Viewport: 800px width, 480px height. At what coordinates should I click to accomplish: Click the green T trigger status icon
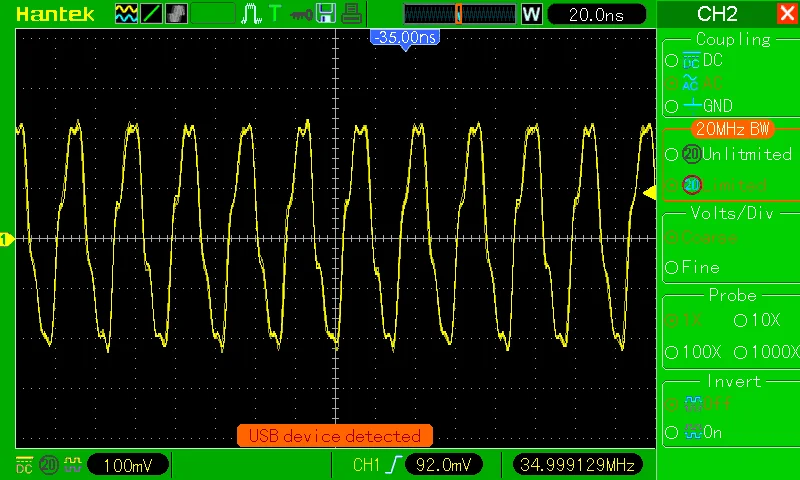[x=274, y=13]
